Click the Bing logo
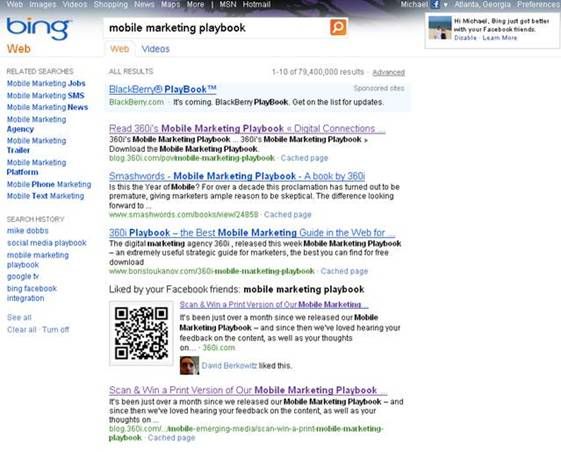The height and width of the screenshot is (452, 561). point(38,29)
